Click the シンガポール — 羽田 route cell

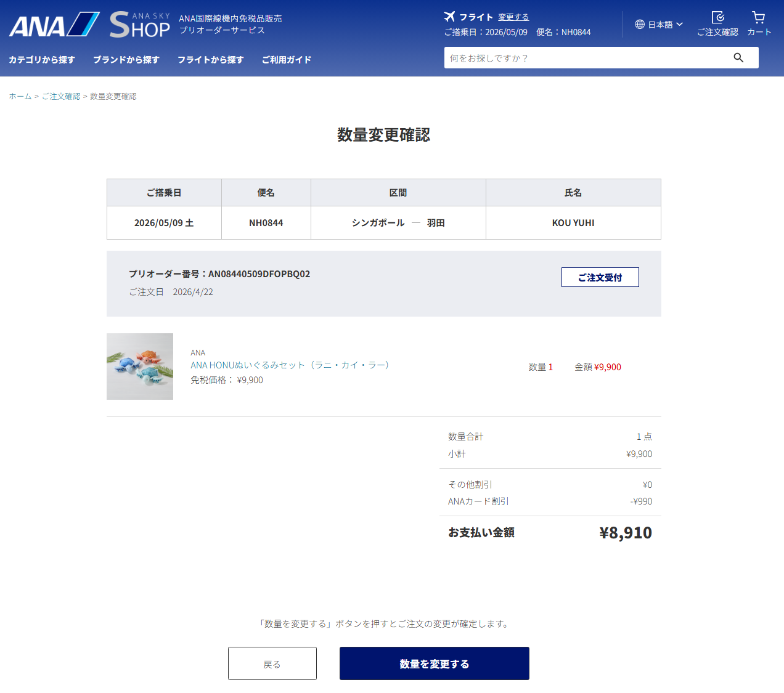coord(398,223)
